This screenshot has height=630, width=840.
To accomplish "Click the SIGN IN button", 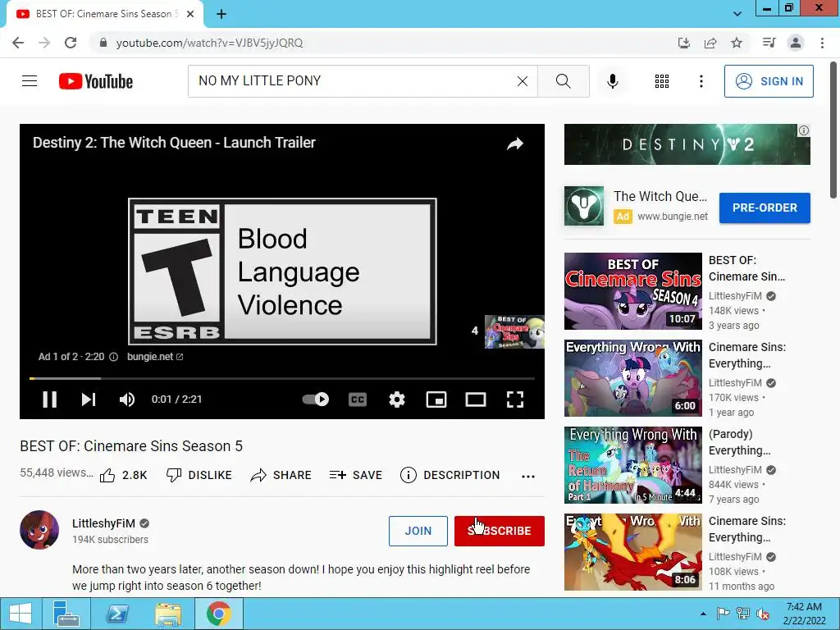I will tap(768, 81).
